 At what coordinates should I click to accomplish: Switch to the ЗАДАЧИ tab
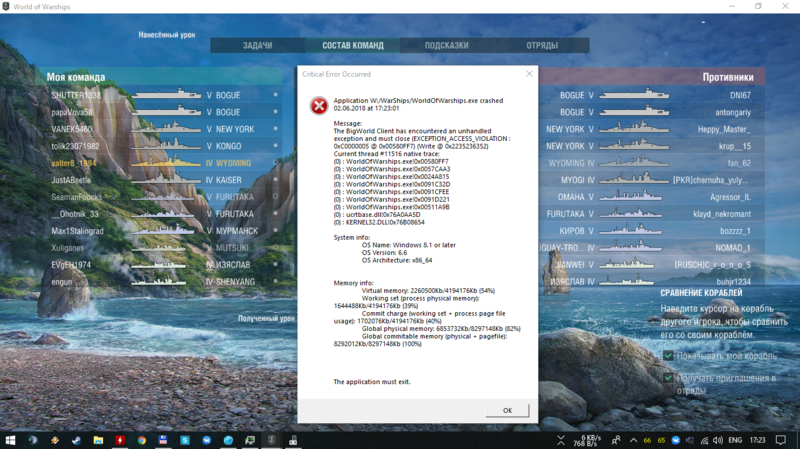(258, 45)
